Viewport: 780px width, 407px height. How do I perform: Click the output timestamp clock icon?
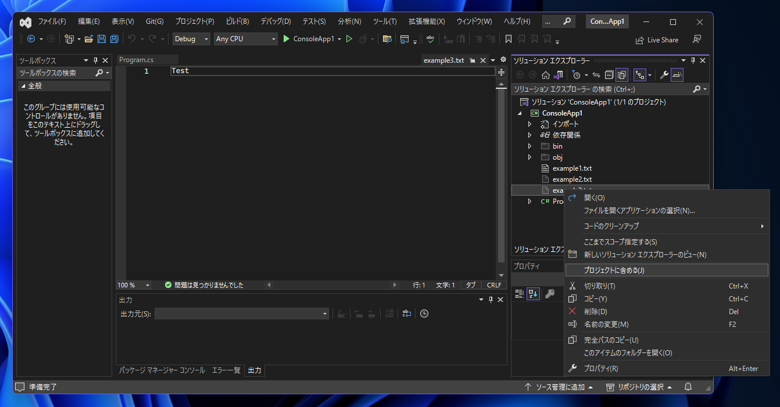point(424,313)
